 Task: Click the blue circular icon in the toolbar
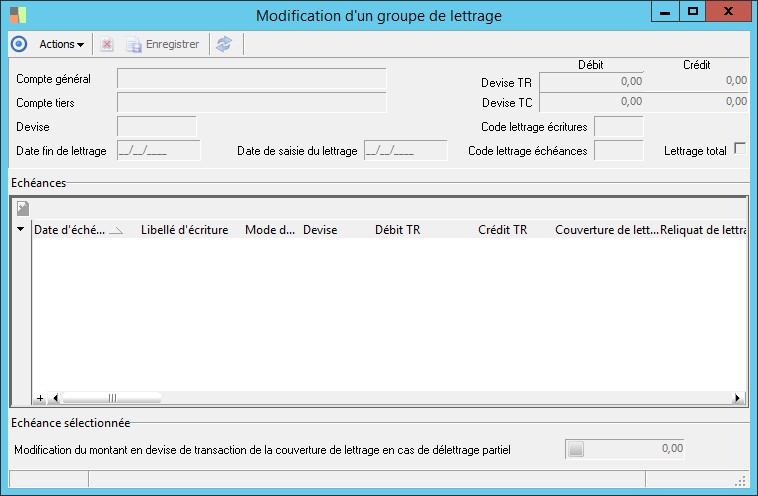point(18,44)
